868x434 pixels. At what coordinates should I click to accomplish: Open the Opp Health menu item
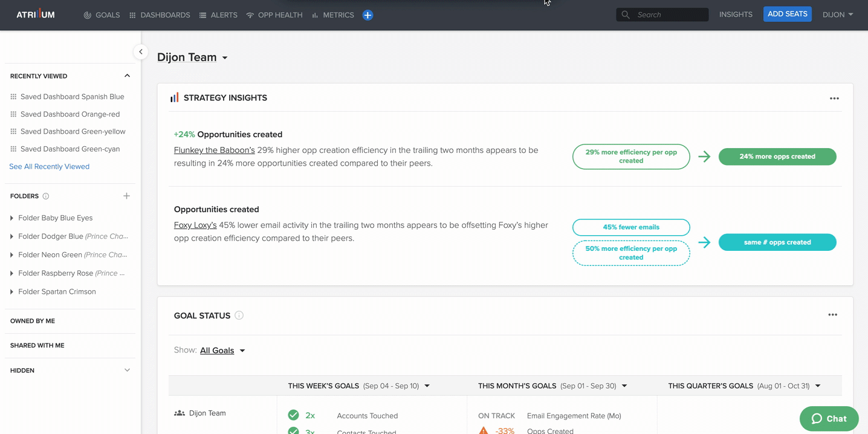point(274,15)
